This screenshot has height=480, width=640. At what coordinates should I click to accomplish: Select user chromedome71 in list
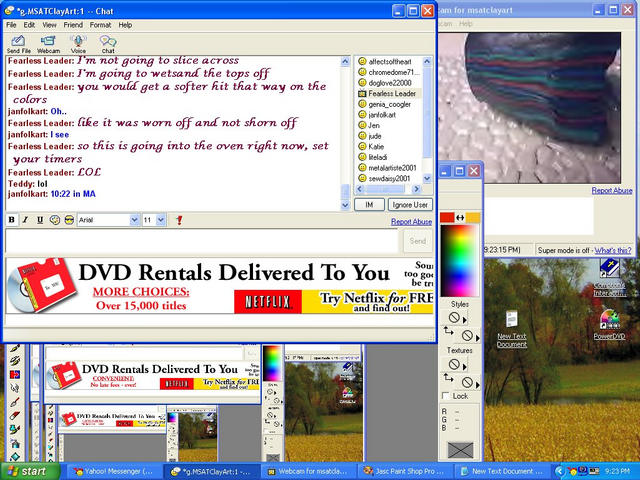click(x=389, y=72)
